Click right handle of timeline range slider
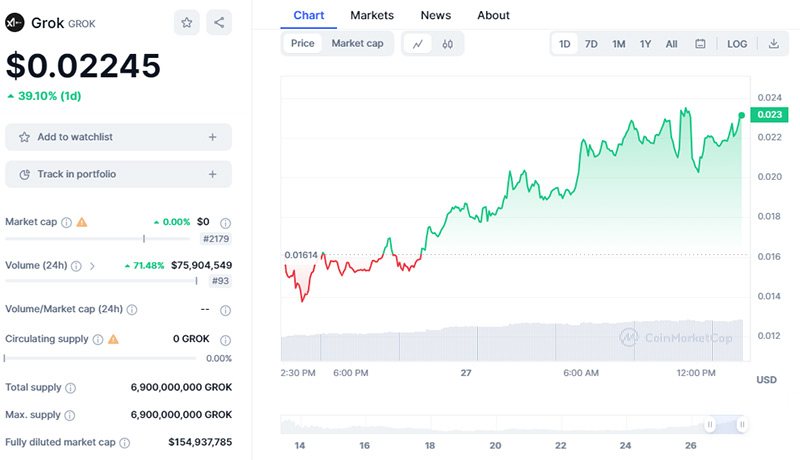 [x=742, y=425]
